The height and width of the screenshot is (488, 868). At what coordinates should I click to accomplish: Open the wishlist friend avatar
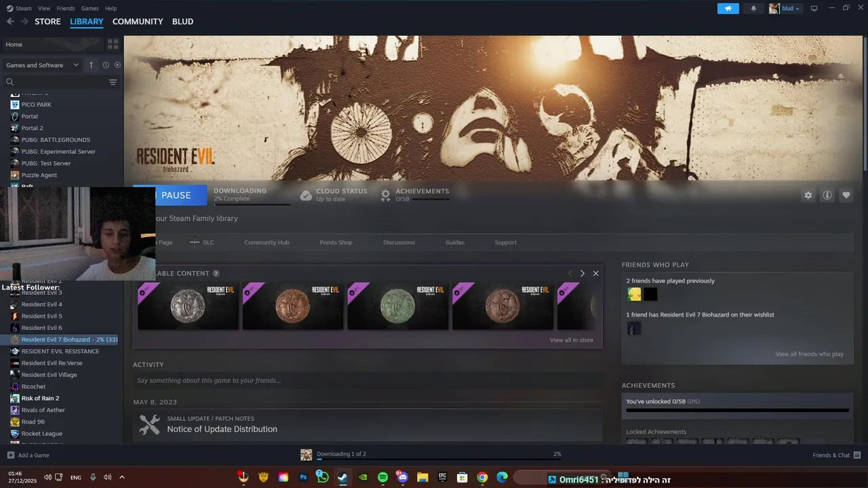tap(634, 328)
